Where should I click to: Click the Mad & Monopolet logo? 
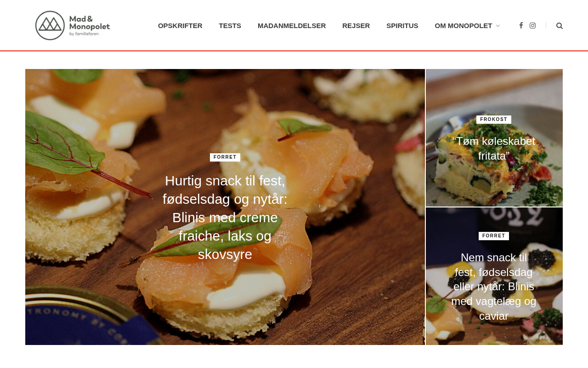73,25
